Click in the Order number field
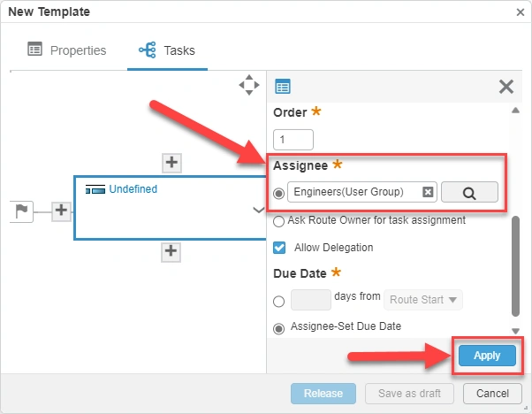 pos(293,140)
